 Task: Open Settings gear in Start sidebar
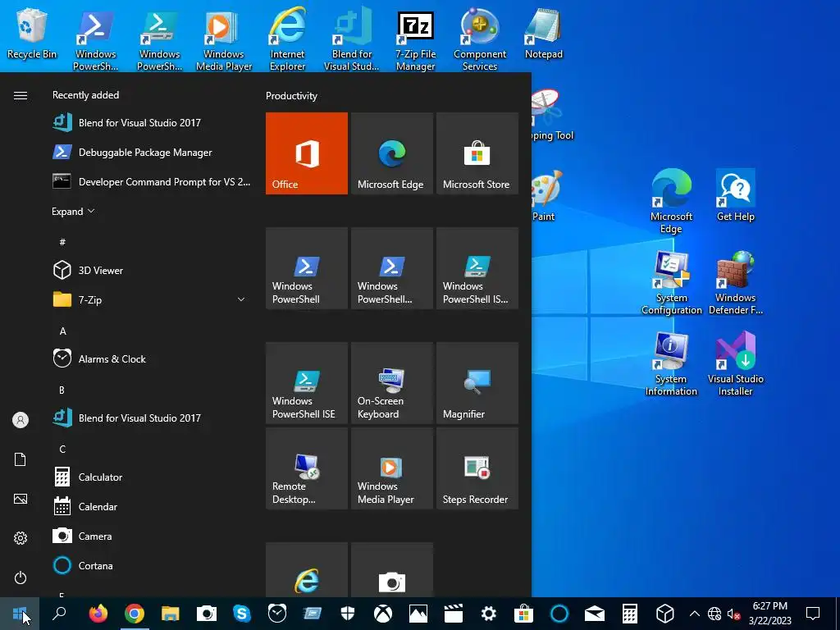coord(21,538)
